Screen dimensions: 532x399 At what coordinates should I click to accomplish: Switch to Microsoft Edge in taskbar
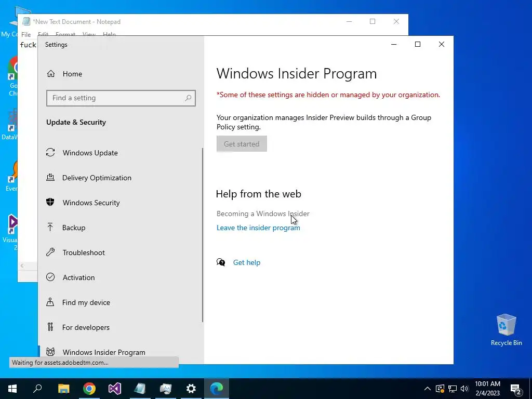coord(217,389)
